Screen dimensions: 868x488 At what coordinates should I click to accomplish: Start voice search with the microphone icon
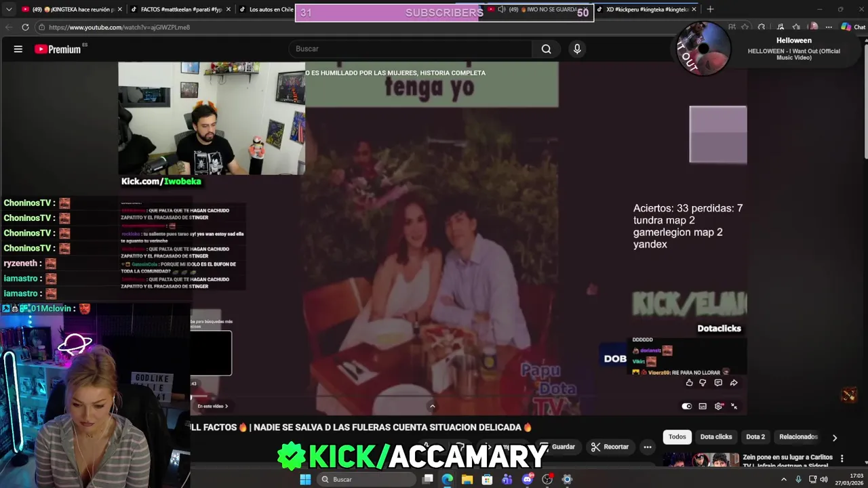click(577, 49)
